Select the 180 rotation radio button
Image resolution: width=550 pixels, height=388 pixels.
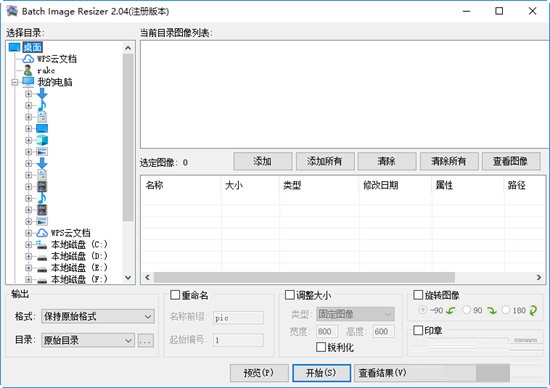tap(506, 310)
